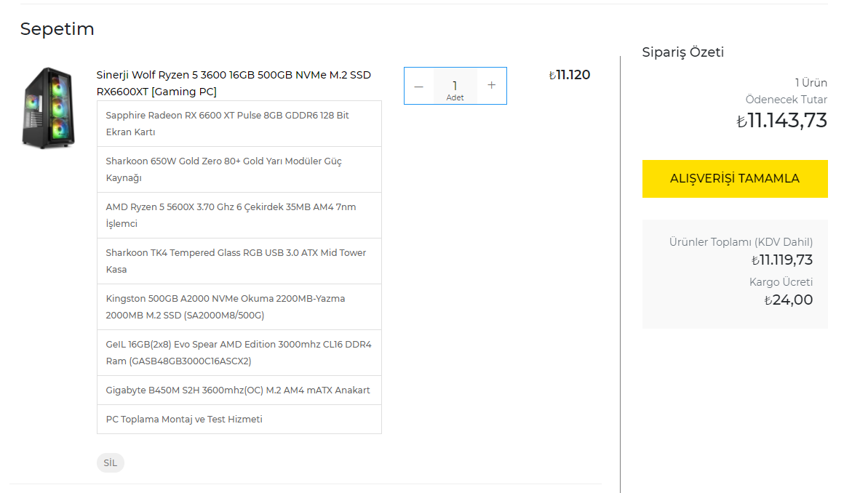Viewport: 868px width, 493px height.
Task: Select Kingston 500GB A2000 NVMe SSD row
Action: point(239,307)
